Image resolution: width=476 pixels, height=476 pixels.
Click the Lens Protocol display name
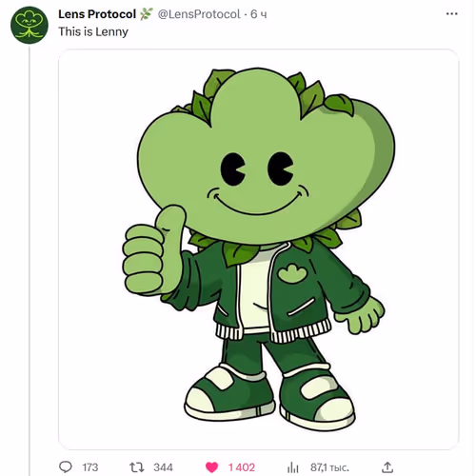pyautogui.click(x=97, y=14)
